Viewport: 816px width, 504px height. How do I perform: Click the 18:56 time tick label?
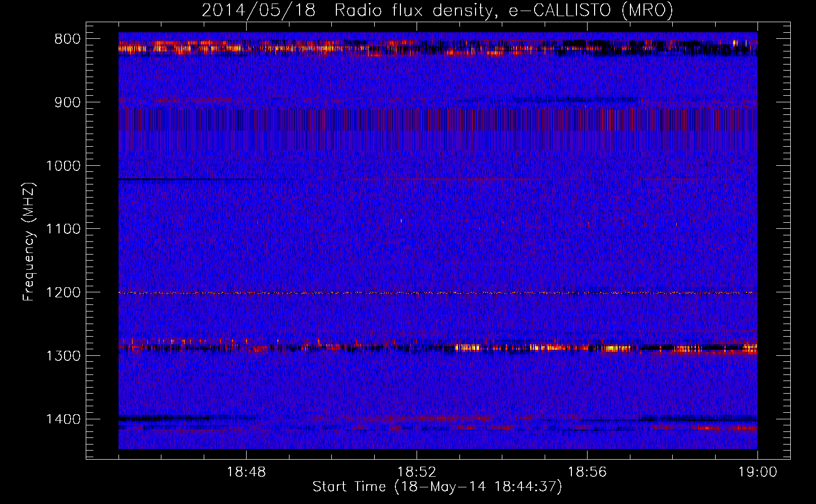[x=587, y=472]
